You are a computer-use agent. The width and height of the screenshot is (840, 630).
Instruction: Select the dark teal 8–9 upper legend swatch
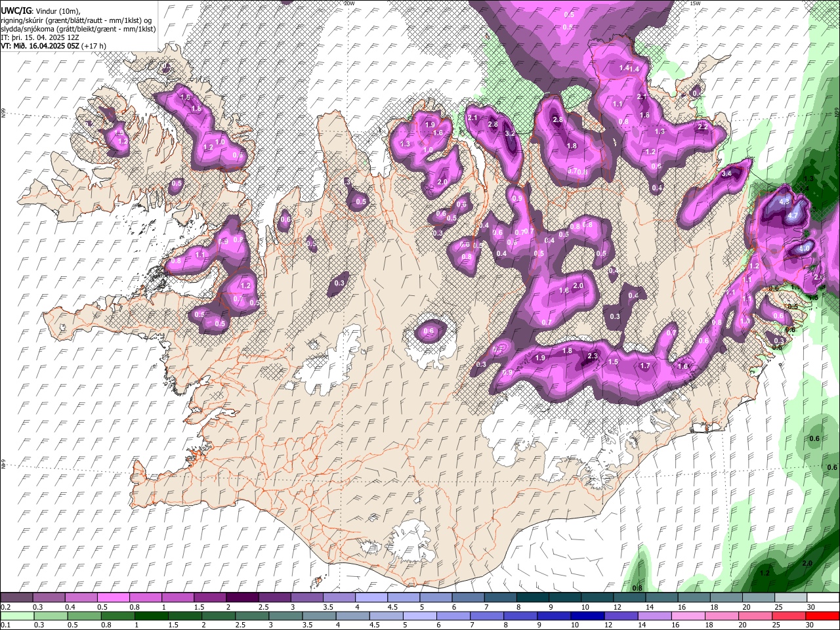coord(532,598)
